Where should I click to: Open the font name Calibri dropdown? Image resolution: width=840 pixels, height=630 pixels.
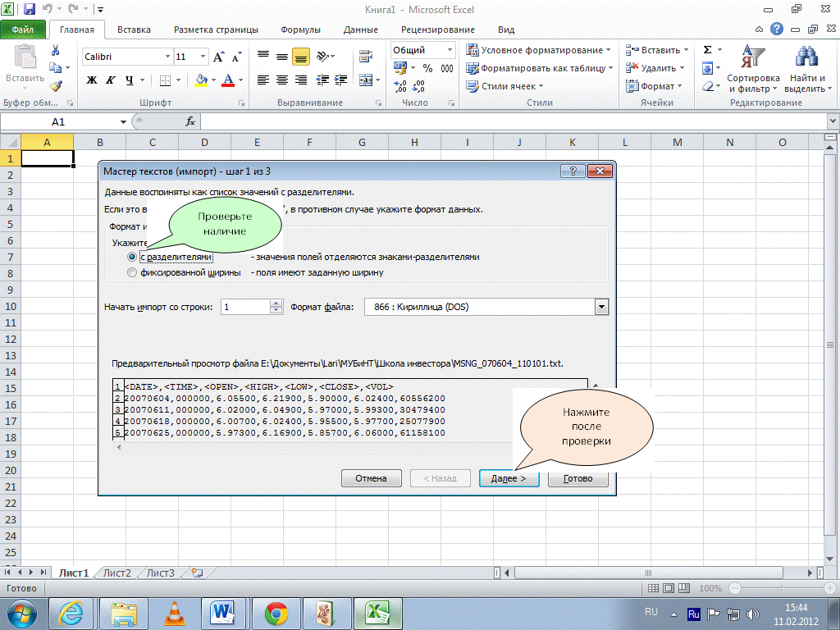click(x=167, y=57)
